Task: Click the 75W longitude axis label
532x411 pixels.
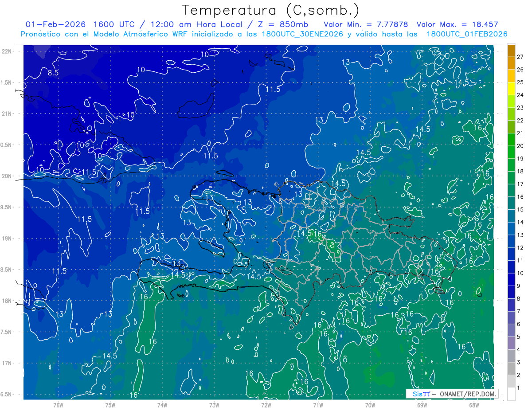Action: pyautogui.click(x=110, y=405)
